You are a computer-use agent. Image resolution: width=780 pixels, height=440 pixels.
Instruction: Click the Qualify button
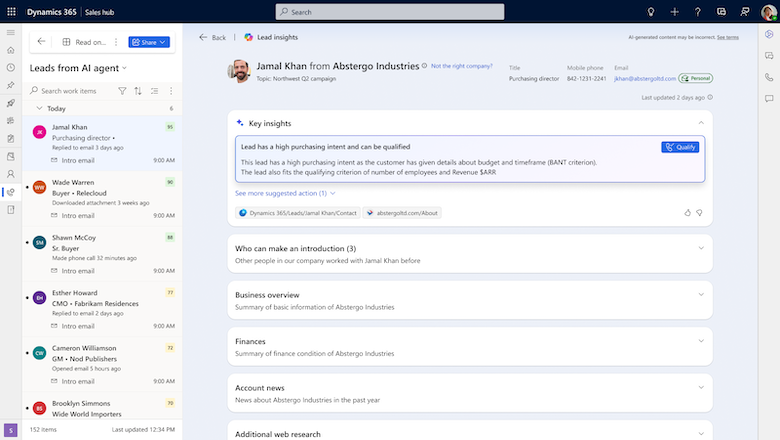click(x=680, y=147)
